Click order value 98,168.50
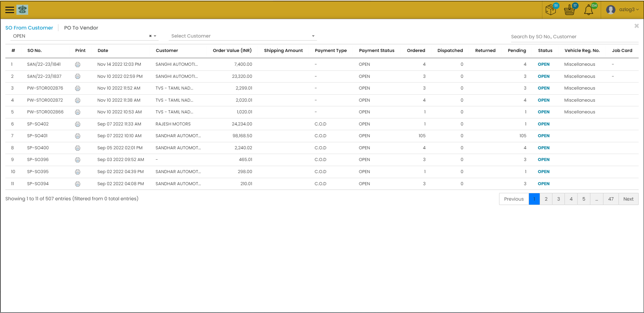The width and height of the screenshot is (644, 313). point(242,136)
